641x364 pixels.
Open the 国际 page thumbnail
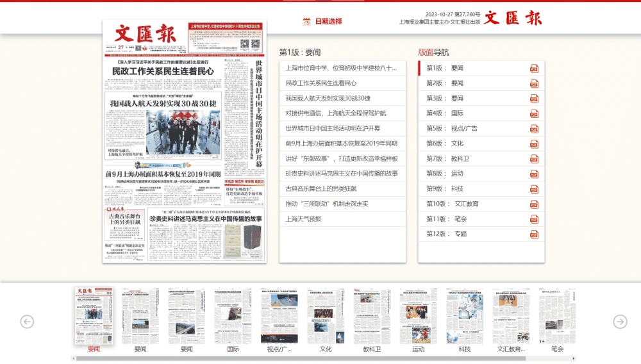coord(233,315)
